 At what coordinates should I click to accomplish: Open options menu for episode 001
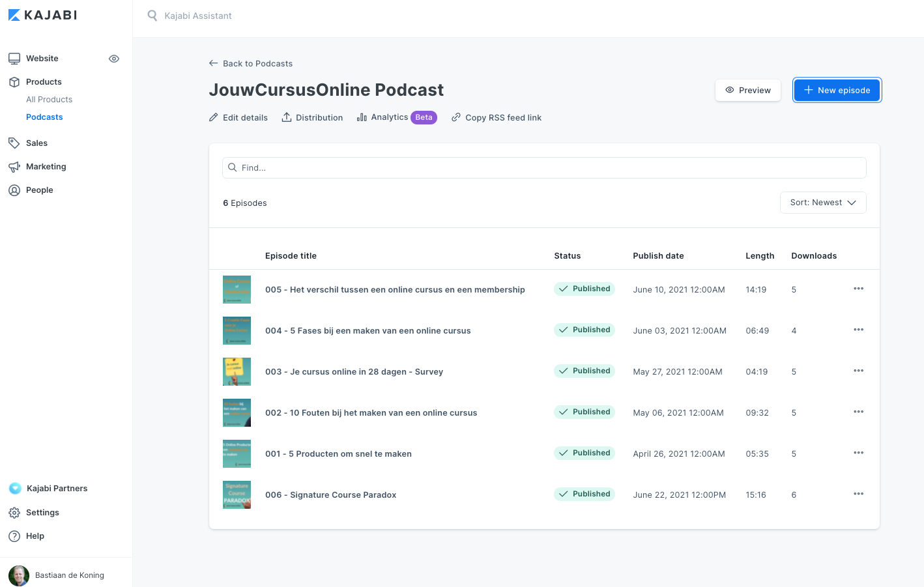point(859,453)
